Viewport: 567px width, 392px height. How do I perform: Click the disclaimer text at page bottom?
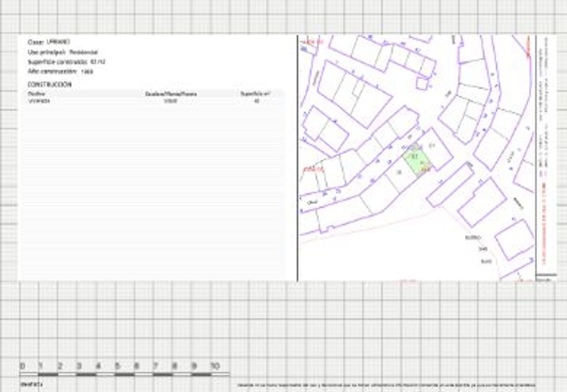(x=386, y=385)
